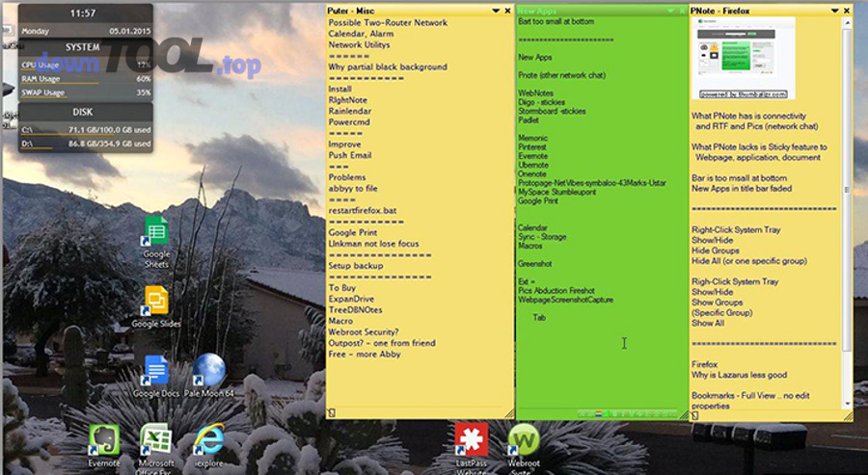Open the Google Slides desktop shortcut
Image resolution: width=868 pixels, height=475 pixels.
click(156, 302)
